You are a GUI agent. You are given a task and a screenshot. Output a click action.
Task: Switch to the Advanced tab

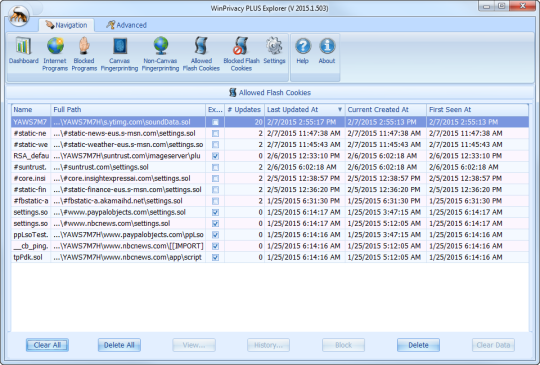point(126,25)
